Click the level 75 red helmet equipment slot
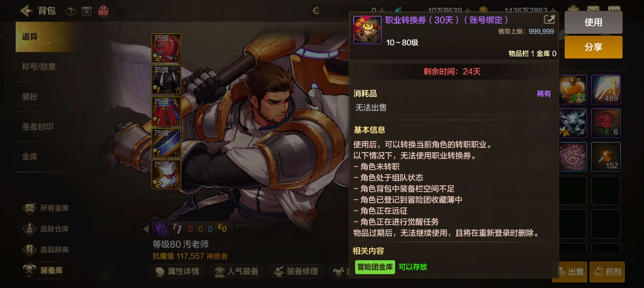The height and width of the screenshot is (288, 644). point(166,48)
